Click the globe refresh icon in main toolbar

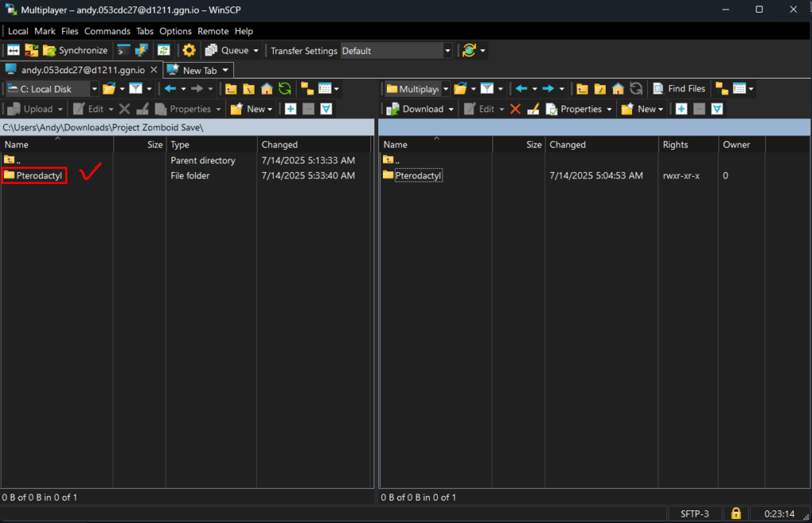469,50
